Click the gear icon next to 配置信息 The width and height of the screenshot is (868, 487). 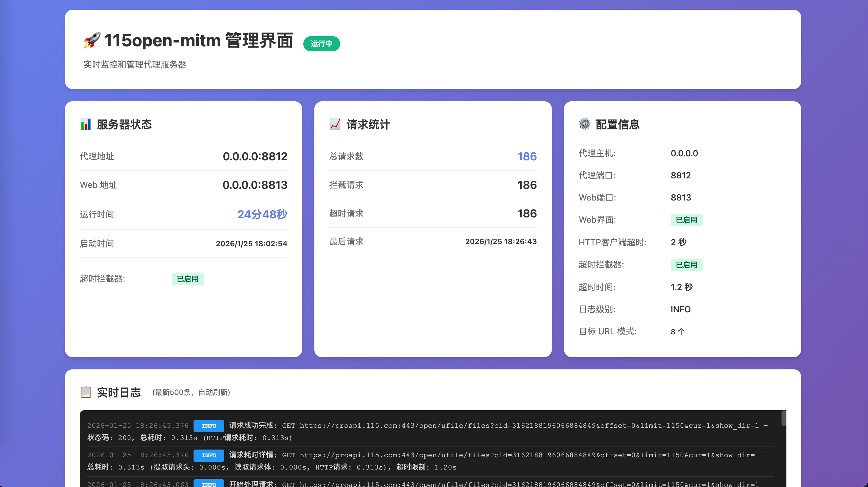click(585, 124)
